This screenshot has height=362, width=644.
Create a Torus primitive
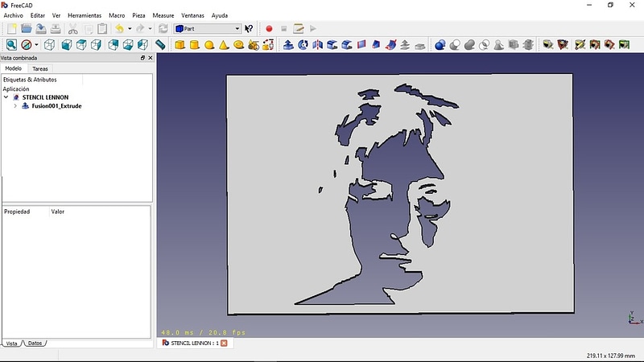pos(238,45)
